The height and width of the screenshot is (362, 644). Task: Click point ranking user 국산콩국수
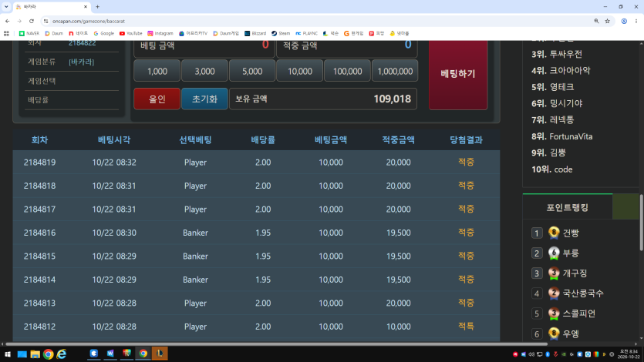pyautogui.click(x=583, y=293)
